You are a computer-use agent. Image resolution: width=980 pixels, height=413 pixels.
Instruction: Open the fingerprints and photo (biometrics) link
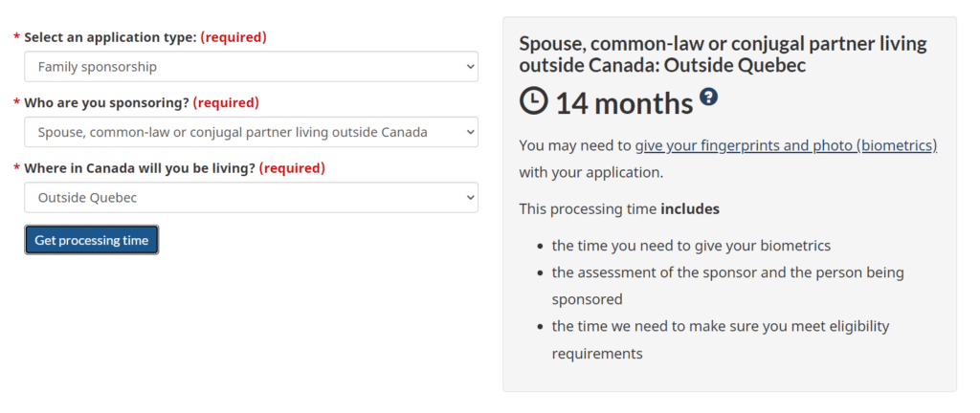pyautogui.click(x=786, y=145)
